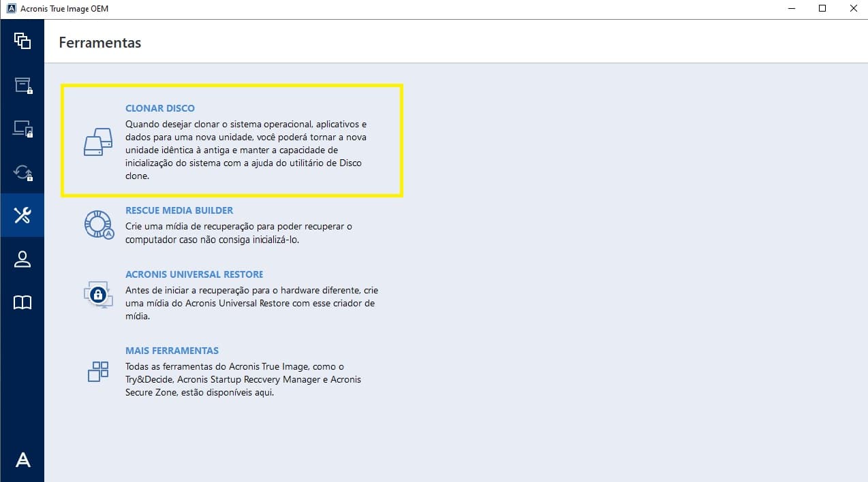Close the Acronis True Image window
The width and height of the screenshot is (868, 482).
[x=852, y=9]
